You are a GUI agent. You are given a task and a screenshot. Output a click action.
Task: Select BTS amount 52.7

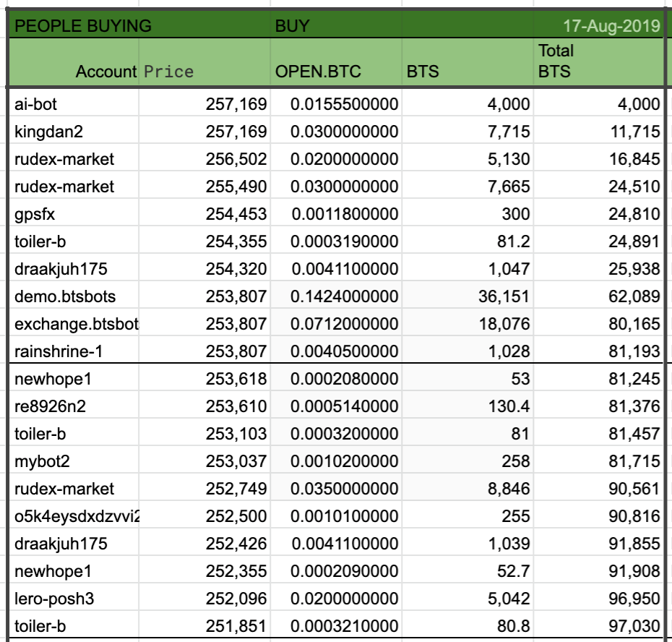tap(468, 570)
